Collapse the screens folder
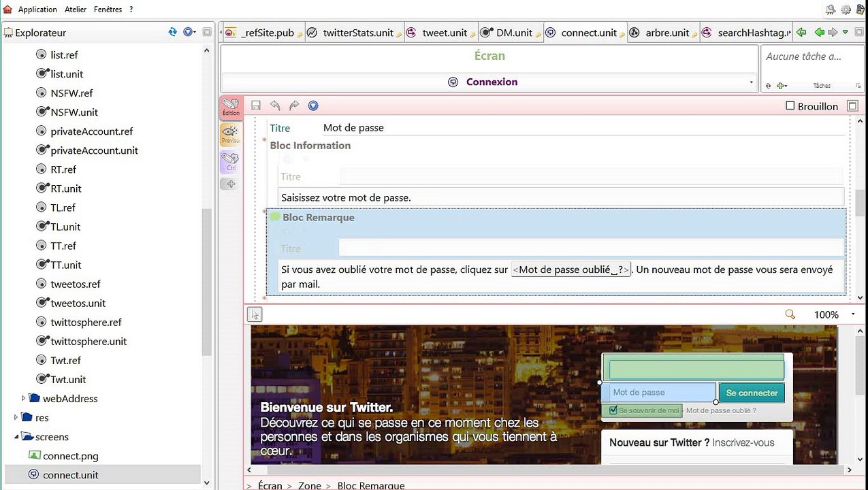 point(16,436)
